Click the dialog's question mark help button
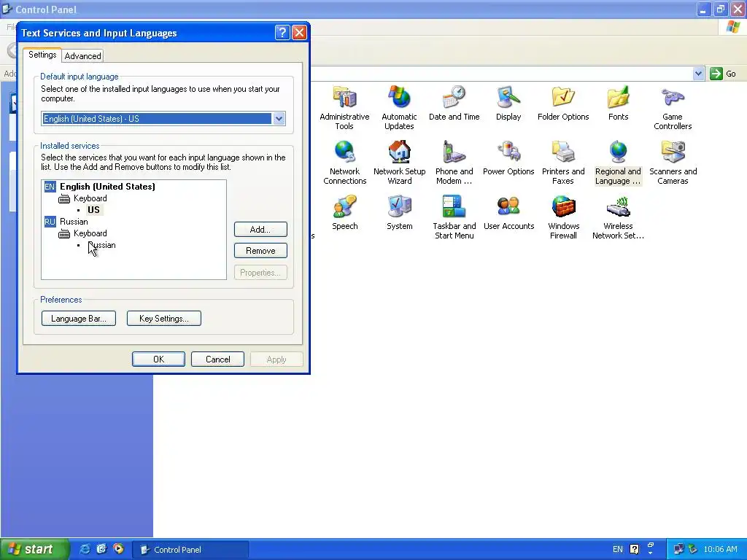 point(282,32)
